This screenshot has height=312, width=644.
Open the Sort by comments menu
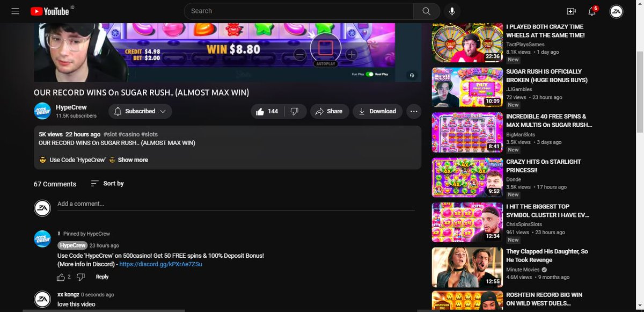point(107,184)
